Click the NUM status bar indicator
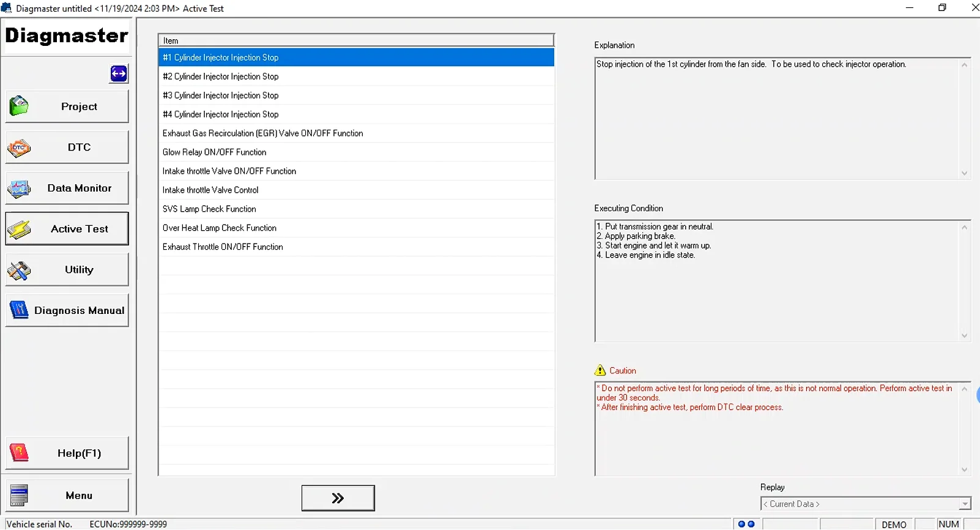980x530 pixels. pyautogui.click(x=949, y=524)
